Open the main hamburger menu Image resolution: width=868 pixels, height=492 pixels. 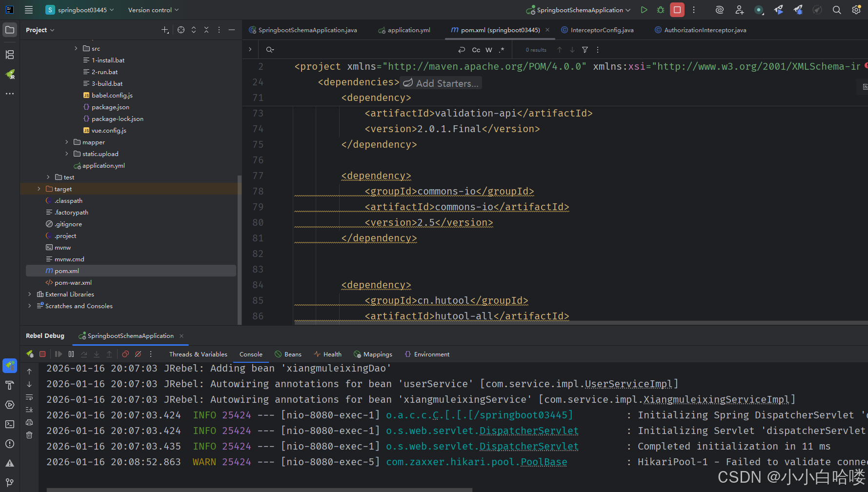[29, 10]
